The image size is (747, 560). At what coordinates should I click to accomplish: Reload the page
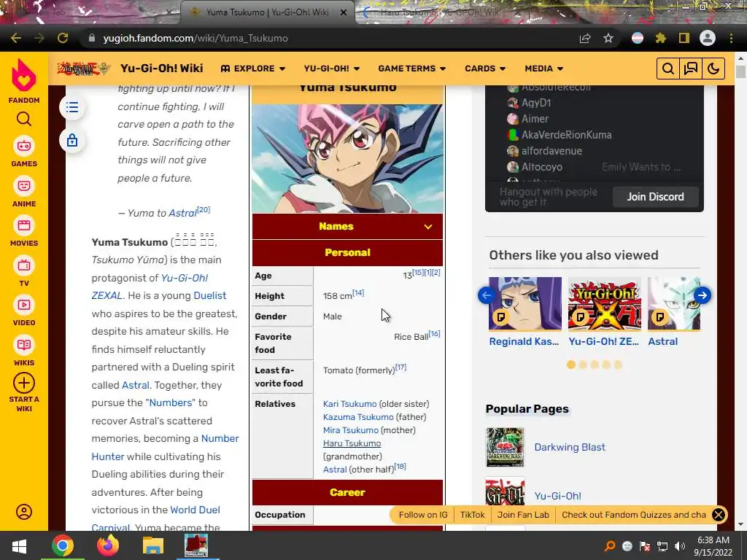click(63, 38)
